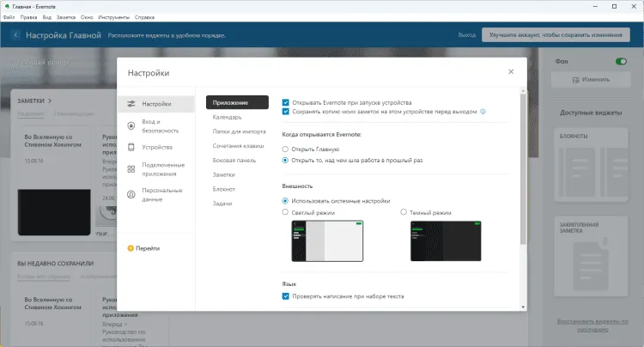644x347 pixels.
Task: Switch to Боковая панель tab
Action: click(x=234, y=160)
